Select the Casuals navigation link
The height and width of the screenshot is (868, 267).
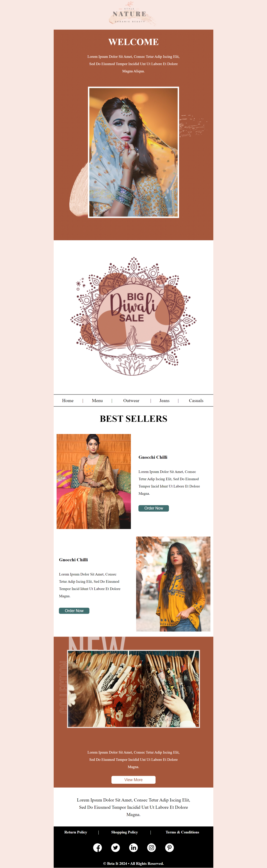(196, 401)
